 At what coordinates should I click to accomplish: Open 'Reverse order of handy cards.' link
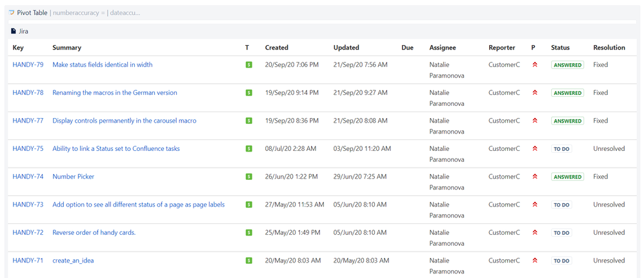[x=94, y=233]
